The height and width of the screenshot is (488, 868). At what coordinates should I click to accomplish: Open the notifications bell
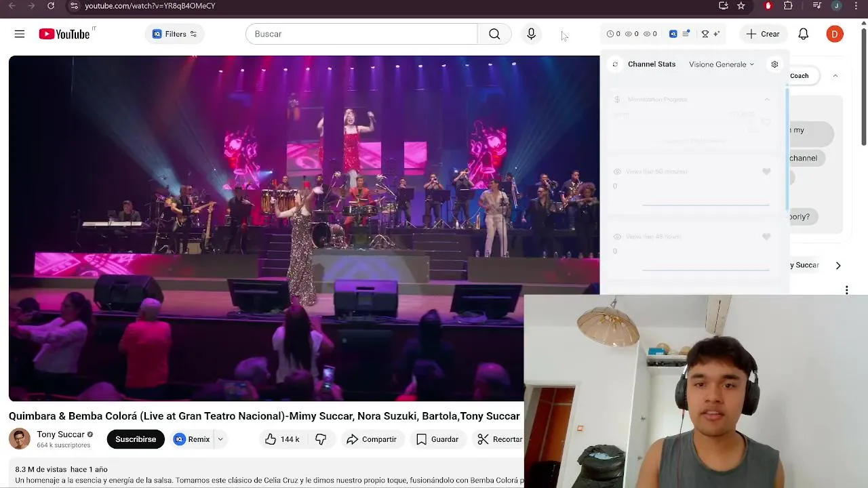(803, 34)
